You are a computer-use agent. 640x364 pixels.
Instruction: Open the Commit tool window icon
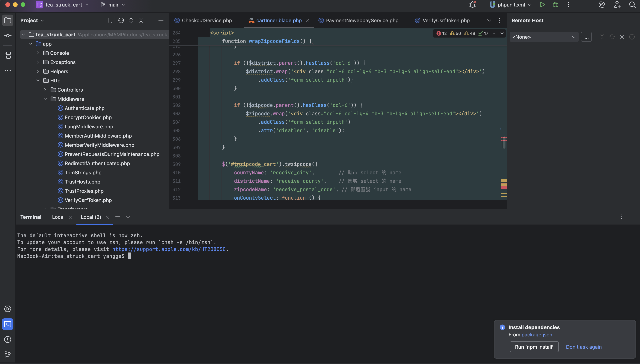pos(7,36)
